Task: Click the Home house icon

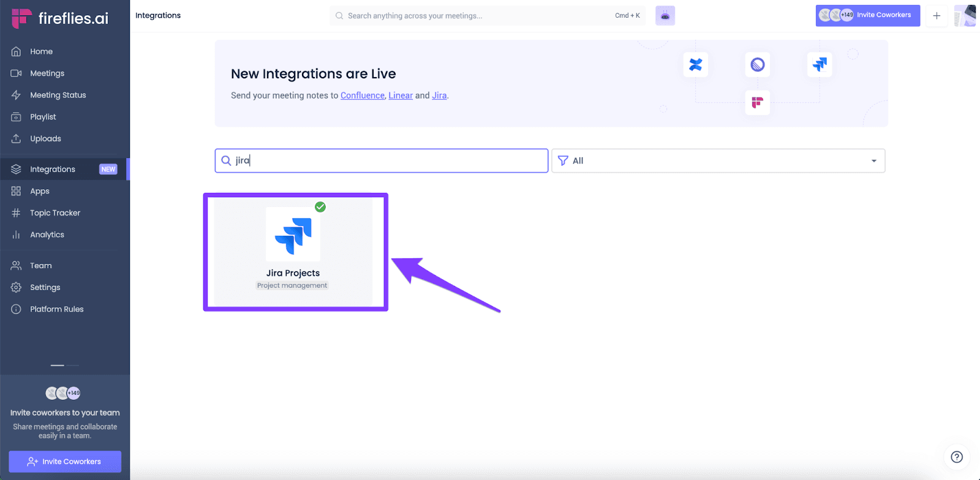Action: pyautogui.click(x=17, y=51)
